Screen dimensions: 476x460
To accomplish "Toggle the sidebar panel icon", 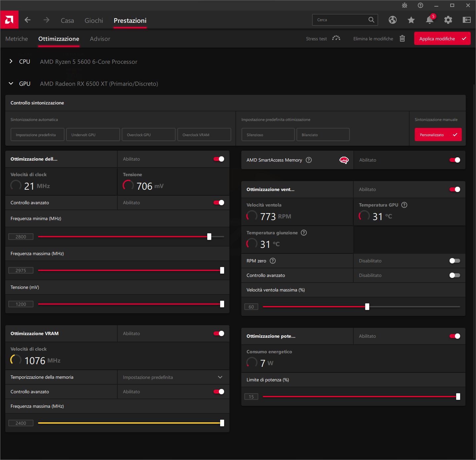I will coord(467,20).
